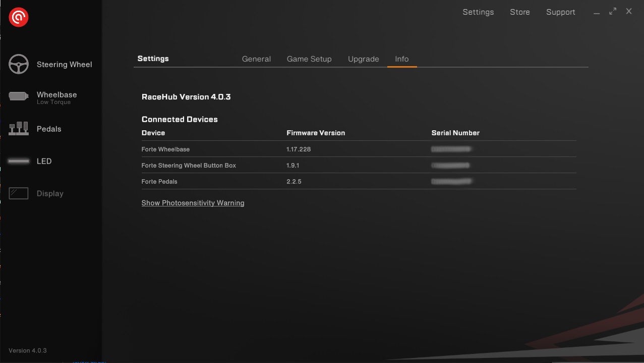This screenshot has width=644, height=363.
Task: Select the Forte Pedals device name
Action: coord(159,182)
